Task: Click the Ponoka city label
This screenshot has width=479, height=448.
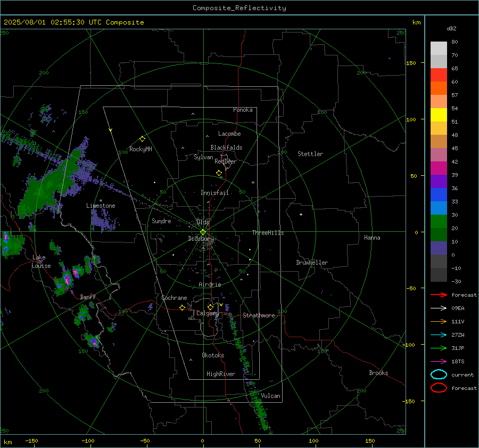Action: click(x=243, y=110)
